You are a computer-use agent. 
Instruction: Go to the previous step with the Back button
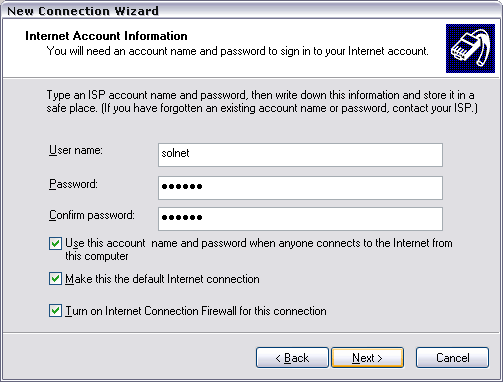[x=292, y=358]
